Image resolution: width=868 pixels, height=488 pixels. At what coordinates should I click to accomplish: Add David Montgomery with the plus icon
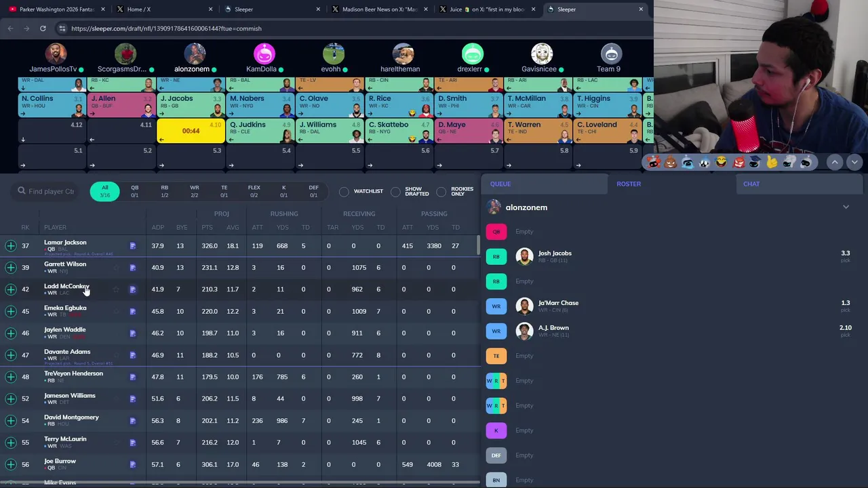pos(11,420)
